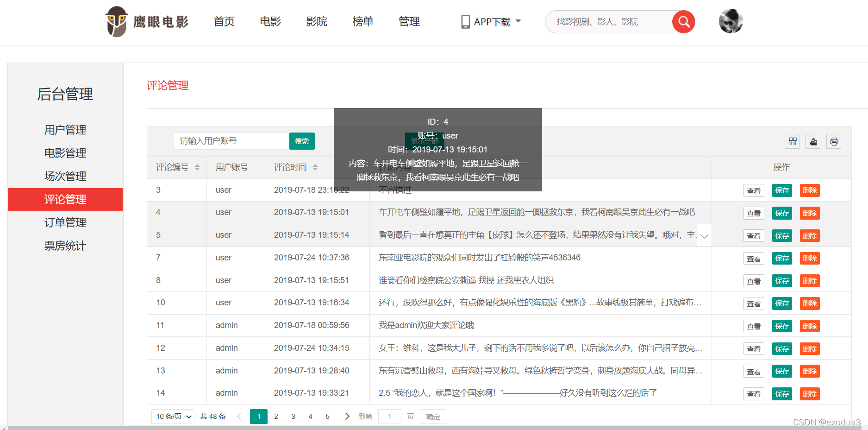Toggle ascending sort on 评论编号 column
Viewport: 868px width, 430px height.
(197, 165)
